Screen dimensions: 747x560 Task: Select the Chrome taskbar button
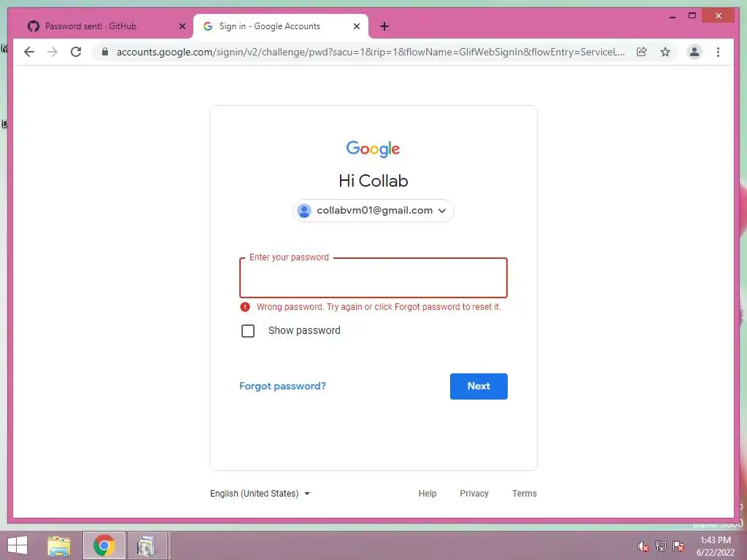pyautogui.click(x=104, y=545)
